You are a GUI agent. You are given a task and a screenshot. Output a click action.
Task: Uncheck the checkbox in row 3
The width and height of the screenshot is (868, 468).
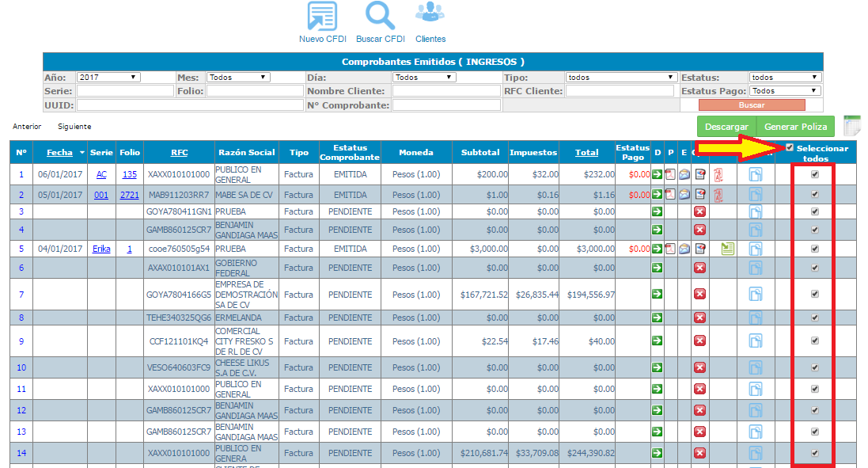click(x=815, y=211)
